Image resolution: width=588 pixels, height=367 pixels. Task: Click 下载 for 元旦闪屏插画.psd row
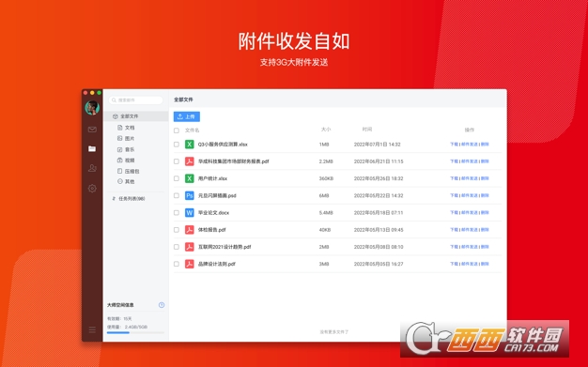454,195
